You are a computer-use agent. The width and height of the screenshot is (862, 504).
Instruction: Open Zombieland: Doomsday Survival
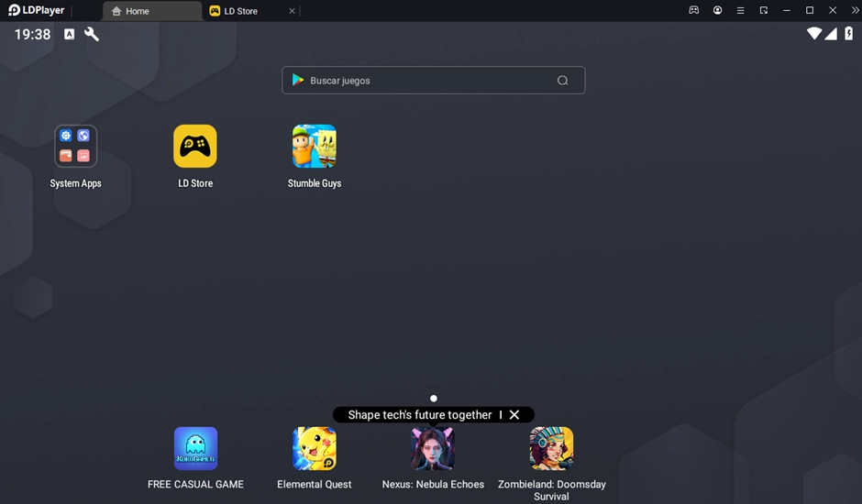point(551,448)
